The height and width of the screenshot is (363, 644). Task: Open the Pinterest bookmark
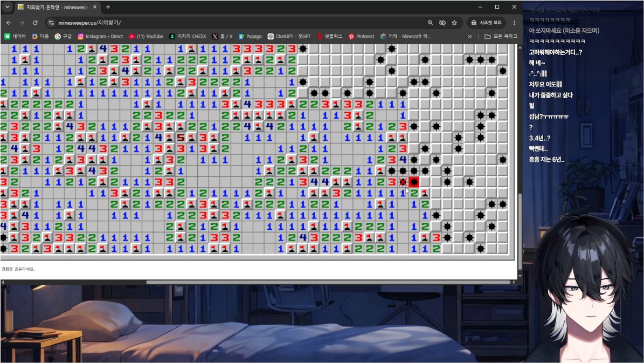[x=362, y=36]
